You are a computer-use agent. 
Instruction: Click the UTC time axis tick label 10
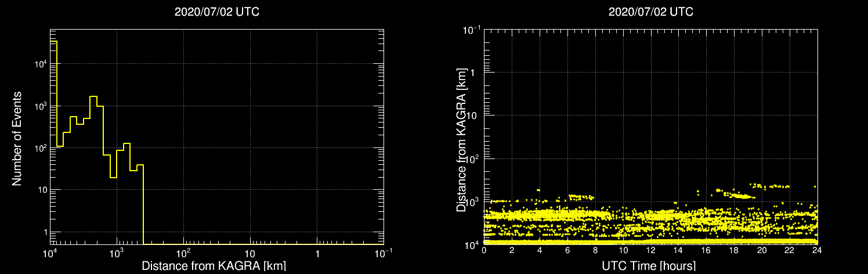pos(623,250)
